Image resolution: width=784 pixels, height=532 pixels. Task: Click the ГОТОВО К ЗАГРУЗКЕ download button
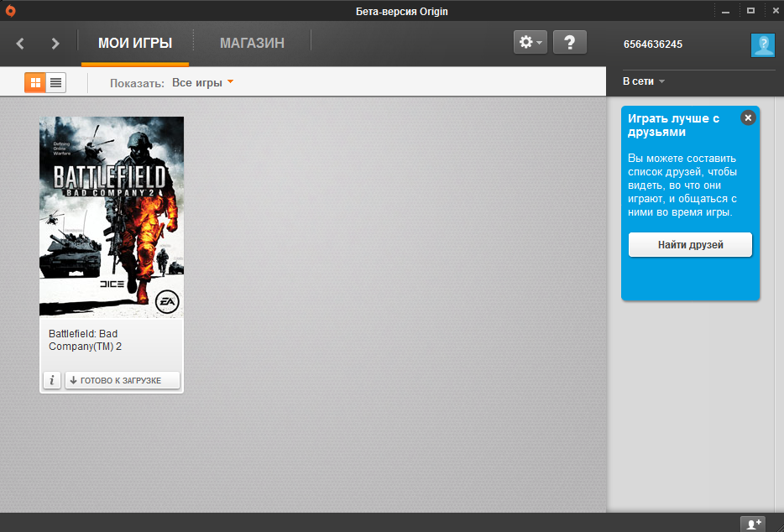coord(122,380)
